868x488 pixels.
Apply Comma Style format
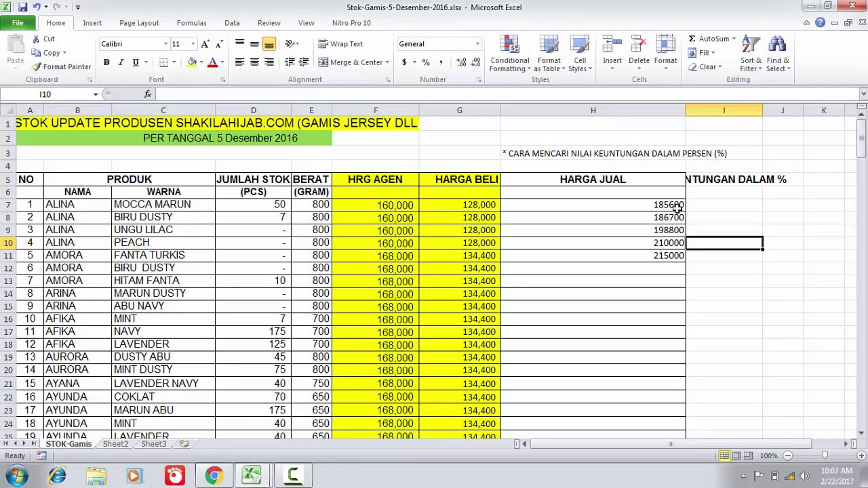[441, 62]
